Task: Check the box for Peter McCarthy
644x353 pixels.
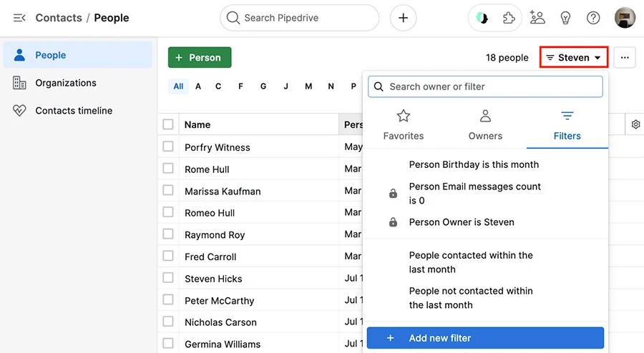Action: (168, 299)
